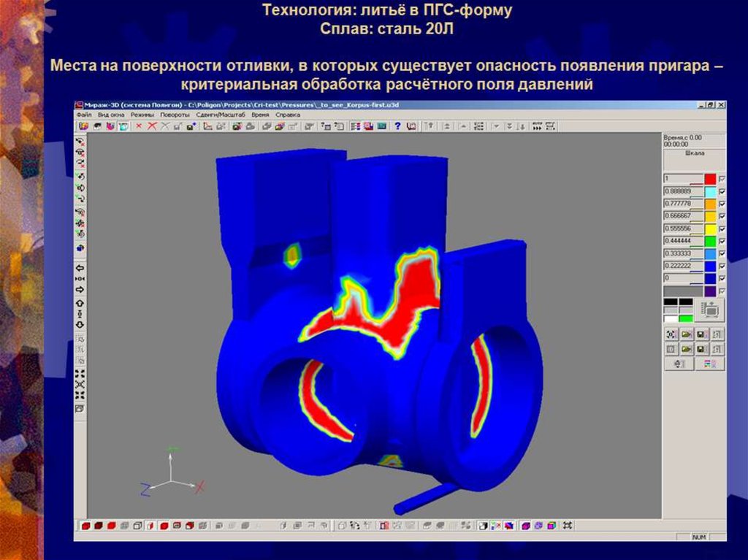This screenshot has height=560, width=748.
Task: Click the up arrow view icon
Action: pos(80,304)
